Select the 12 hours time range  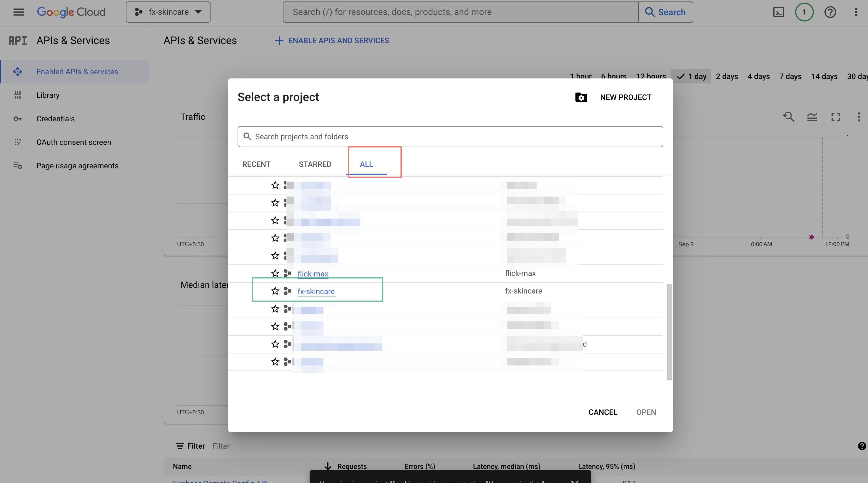(x=651, y=76)
